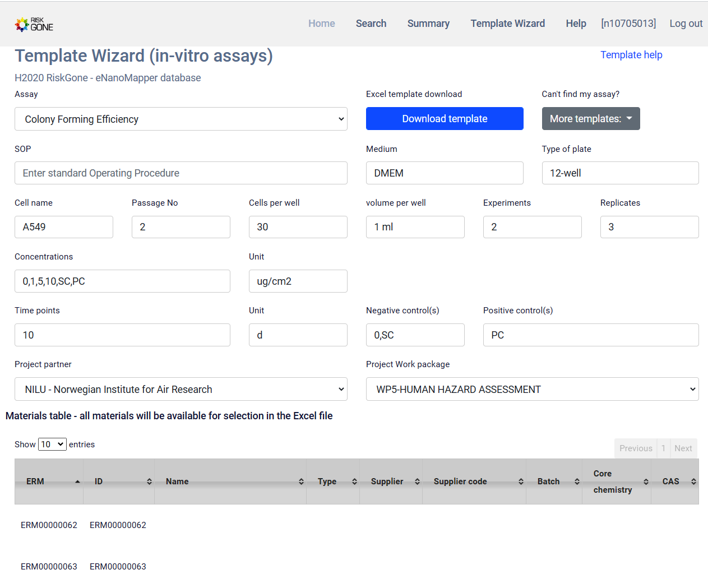
Task: Open the Search menu item
Action: click(371, 24)
